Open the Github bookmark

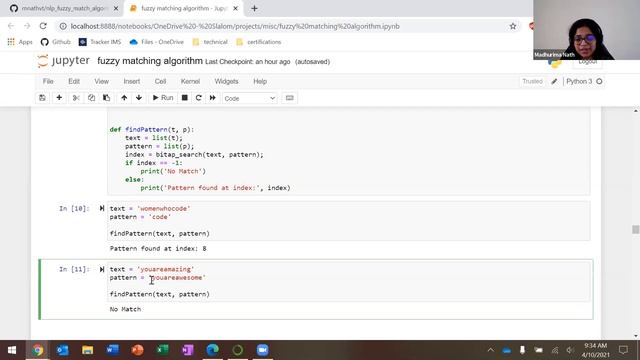[x=56, y=42]
